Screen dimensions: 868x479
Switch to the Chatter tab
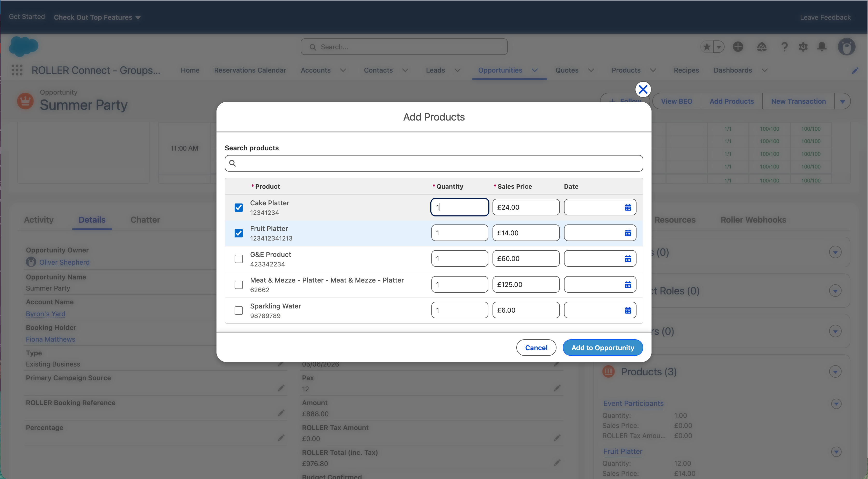tap(145, 220)
